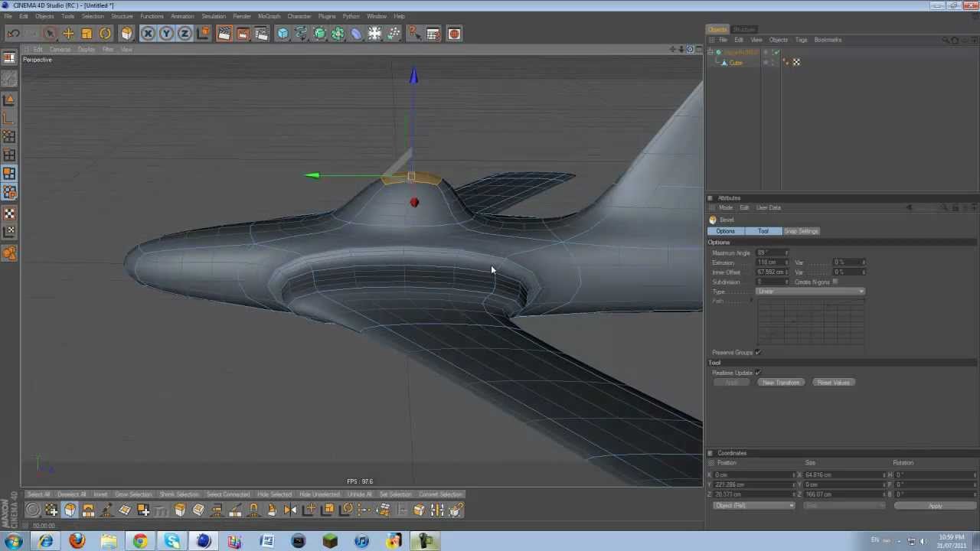980x551 pixels.
Task: Click the Select All command
Action: pos(38,494)
